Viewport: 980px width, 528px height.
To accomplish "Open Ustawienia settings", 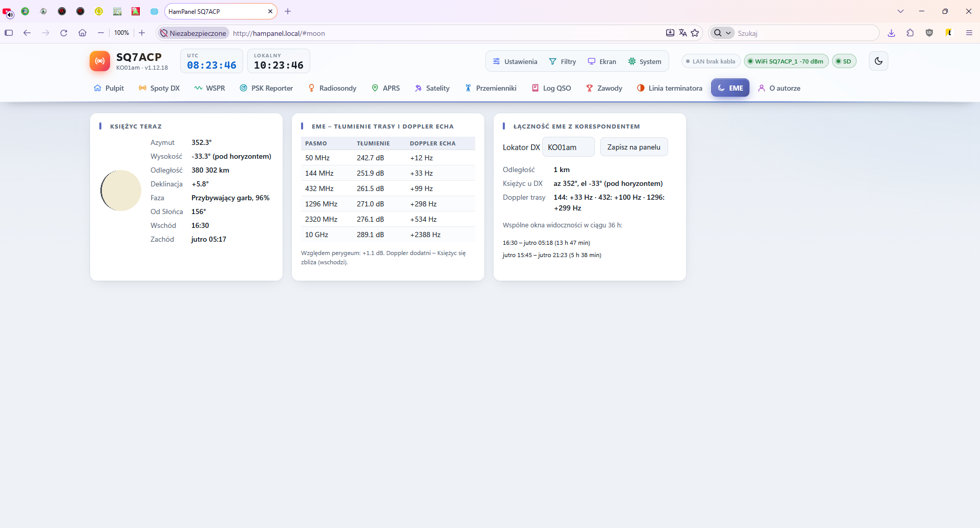I will pos(515,61).
